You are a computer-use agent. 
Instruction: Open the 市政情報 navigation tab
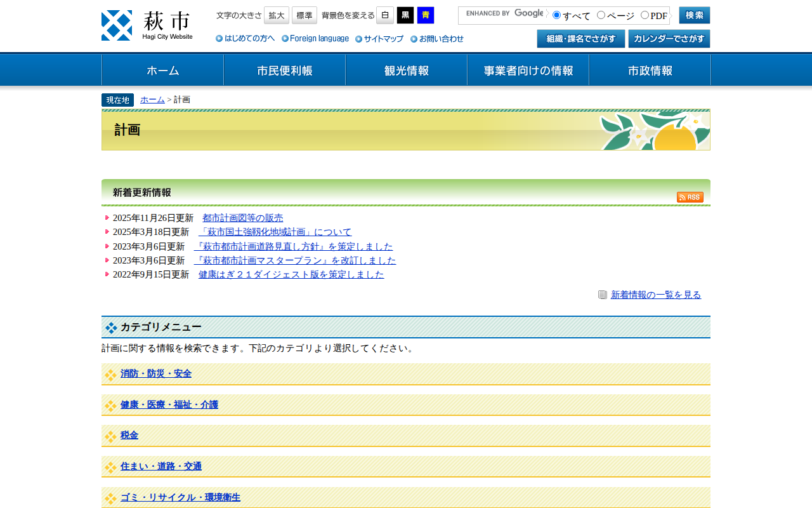click(650, 70)
